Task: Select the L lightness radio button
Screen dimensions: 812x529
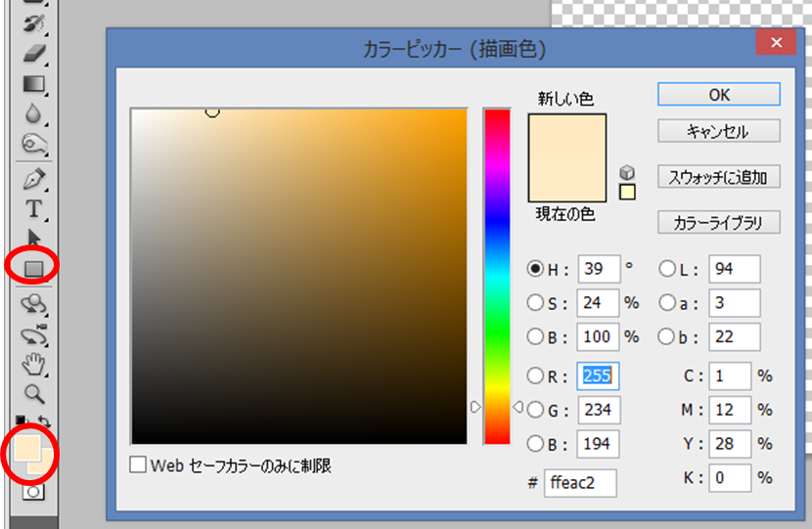Action: tap(667, 269)
